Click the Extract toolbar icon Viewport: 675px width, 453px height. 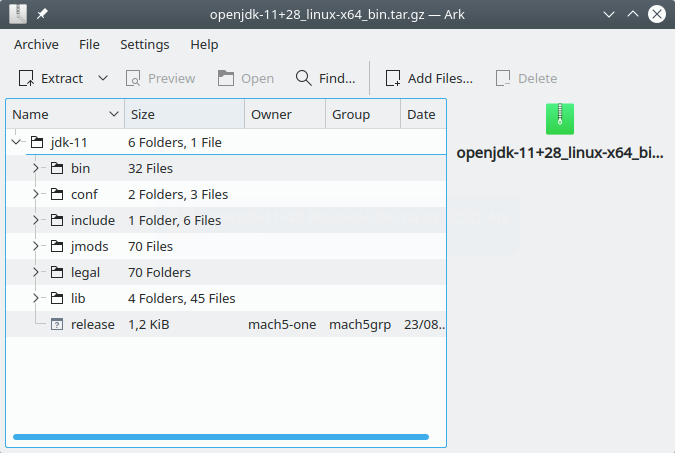(26, 78)
